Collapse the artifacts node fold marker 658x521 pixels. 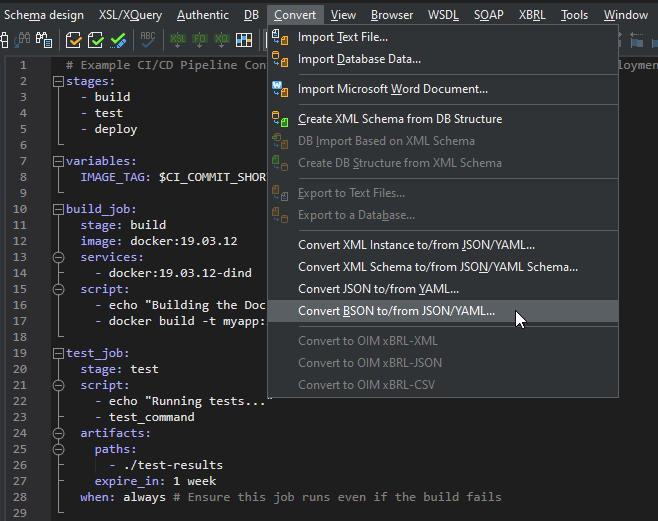(58, 434)
